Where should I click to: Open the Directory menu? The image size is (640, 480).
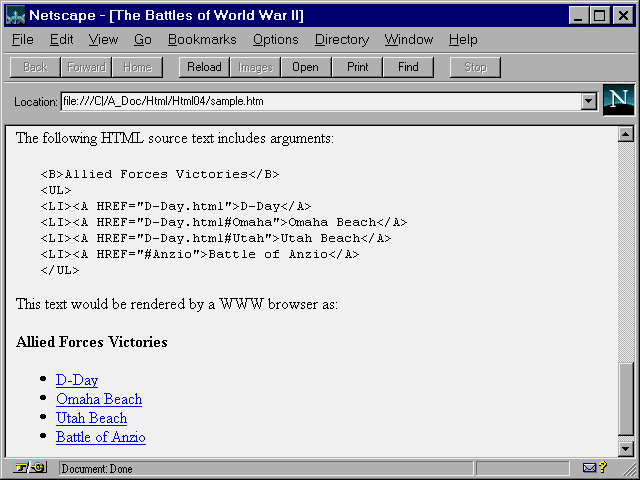coord(341,39)
